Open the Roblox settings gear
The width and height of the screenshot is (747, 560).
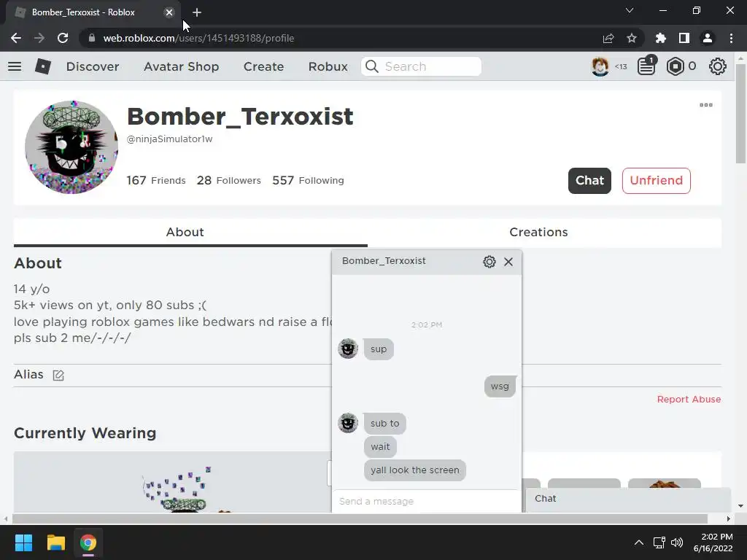pos(718,66)
